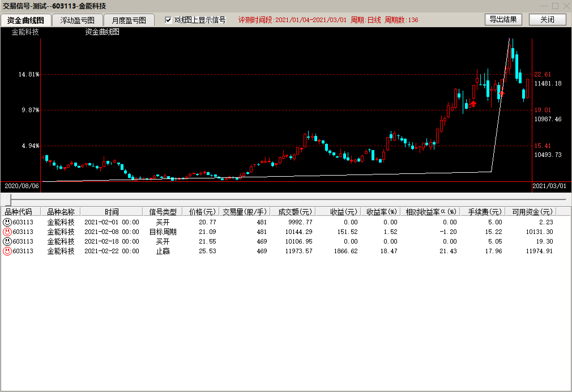
Task: Click the 成交额 value 11973.57
Action: point(299,251)
